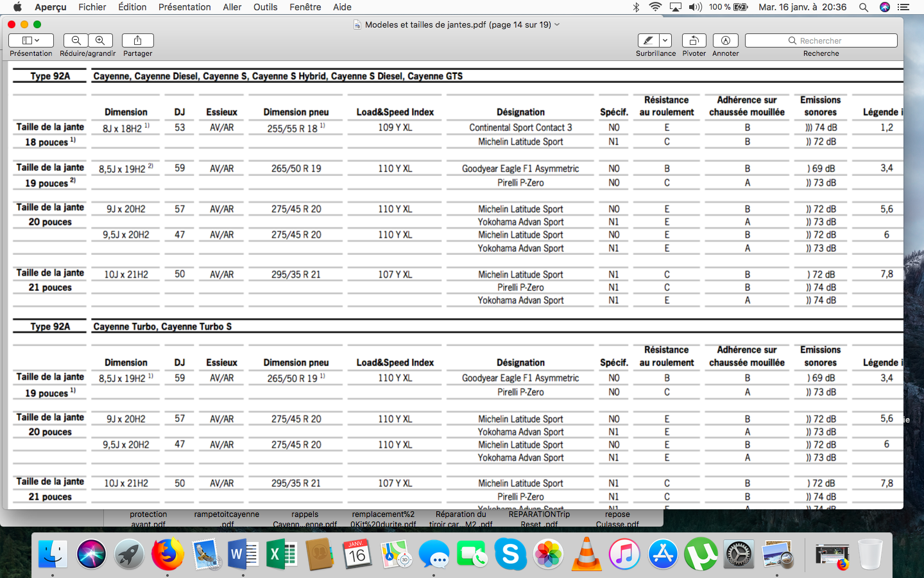Activate the Surbrillance highlighter pen

tap(648, 40)
